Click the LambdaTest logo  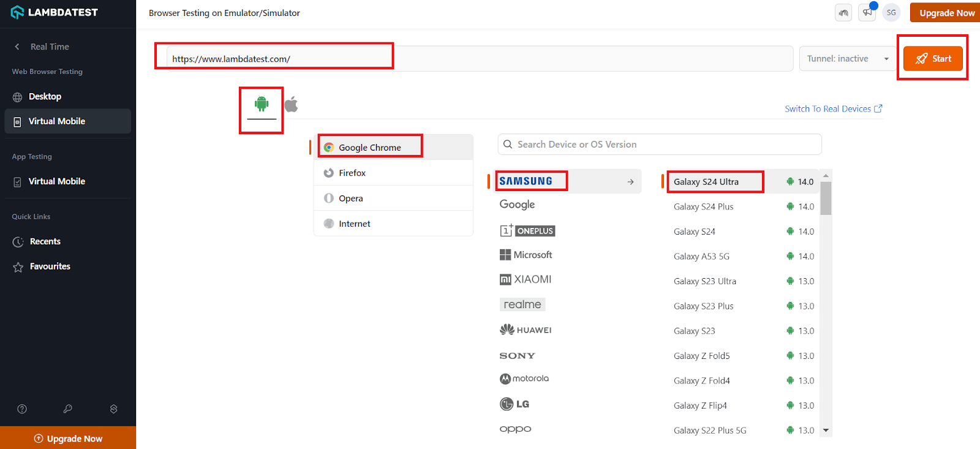55,12
